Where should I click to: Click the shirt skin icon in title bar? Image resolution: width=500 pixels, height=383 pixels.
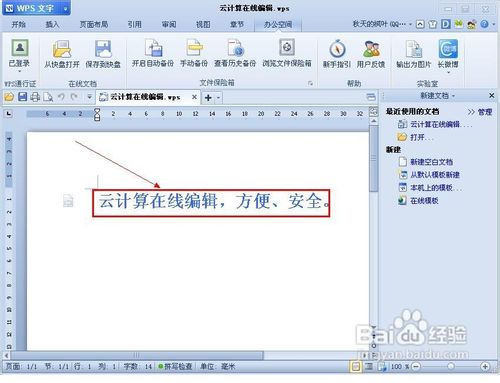coord(432,24)
